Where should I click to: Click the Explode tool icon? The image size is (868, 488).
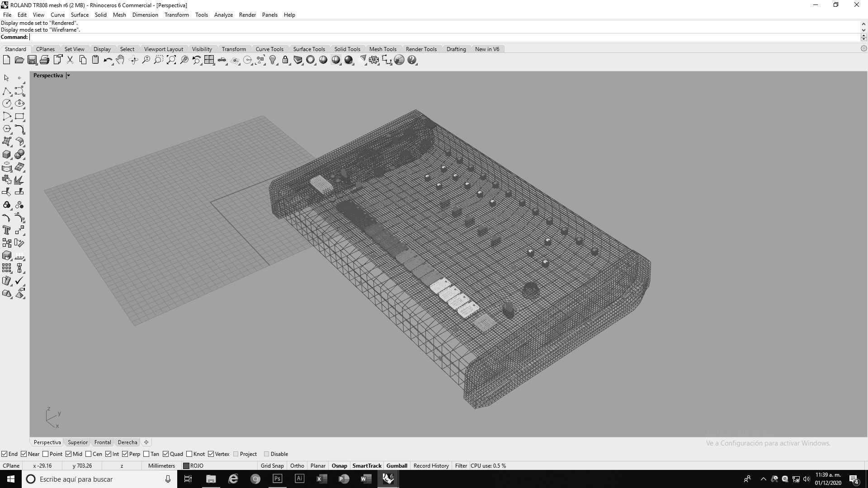[x=19, y=180]
